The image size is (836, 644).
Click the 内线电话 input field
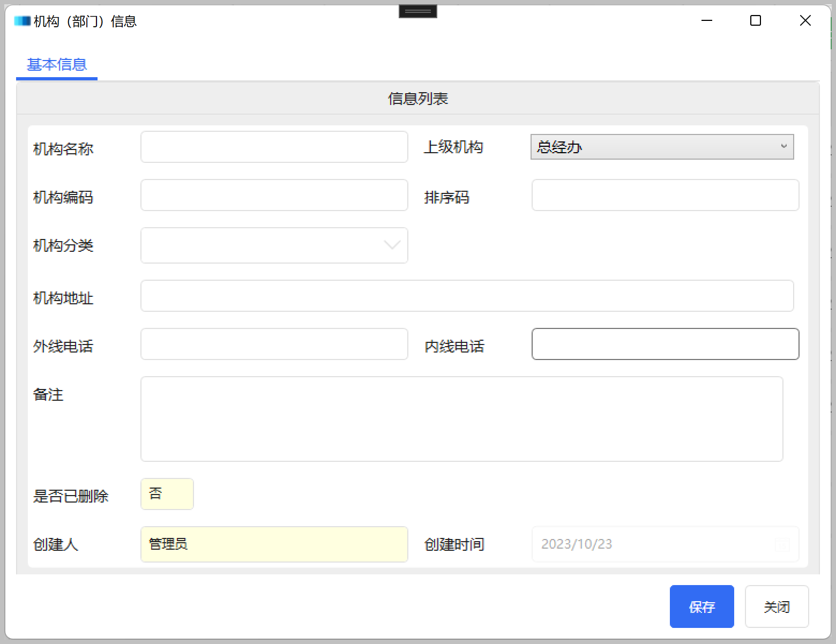666,344
